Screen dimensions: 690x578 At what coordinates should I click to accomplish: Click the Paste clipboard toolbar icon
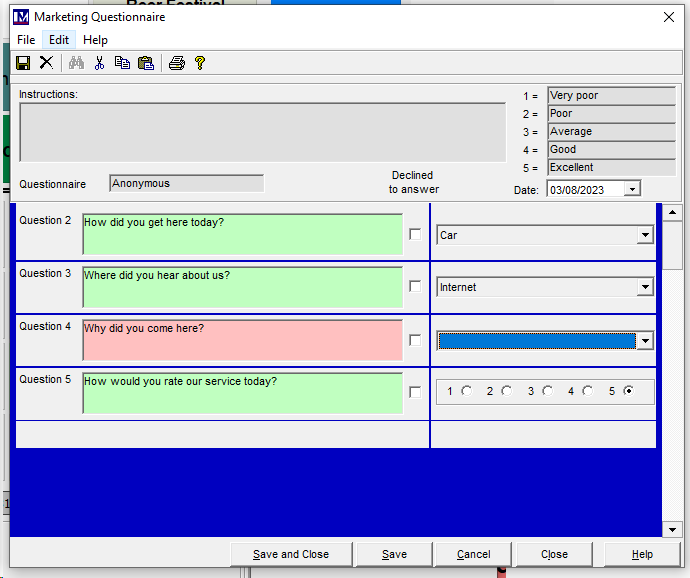(x=146, y=63)
